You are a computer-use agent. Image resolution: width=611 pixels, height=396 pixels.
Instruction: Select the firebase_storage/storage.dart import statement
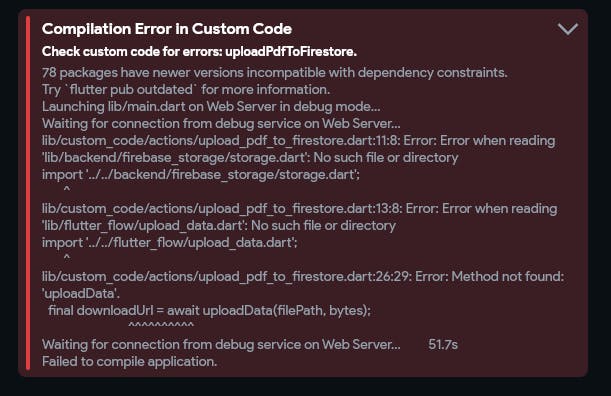(x=201, y=175)
